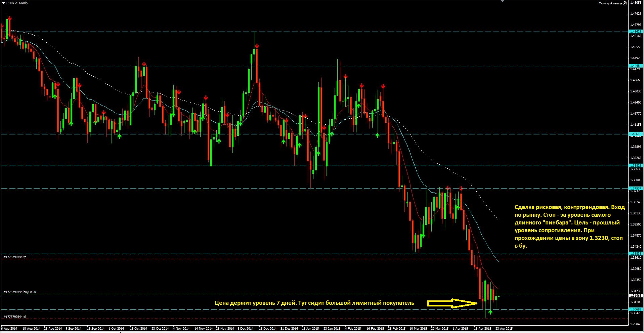Click the 1.47425 price axis label

coord(636,13)
